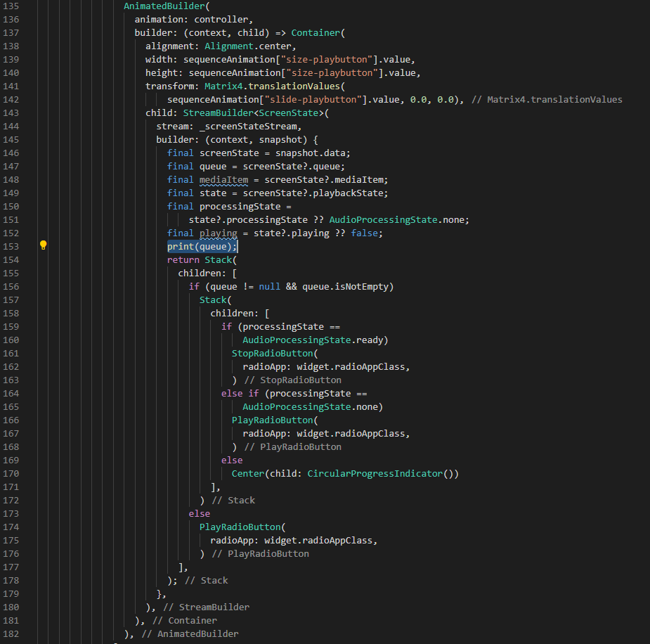Image resolution: width=650 pixels, height=644 pixels.
Task: Click Alignment on line 138
Action: 229,46
